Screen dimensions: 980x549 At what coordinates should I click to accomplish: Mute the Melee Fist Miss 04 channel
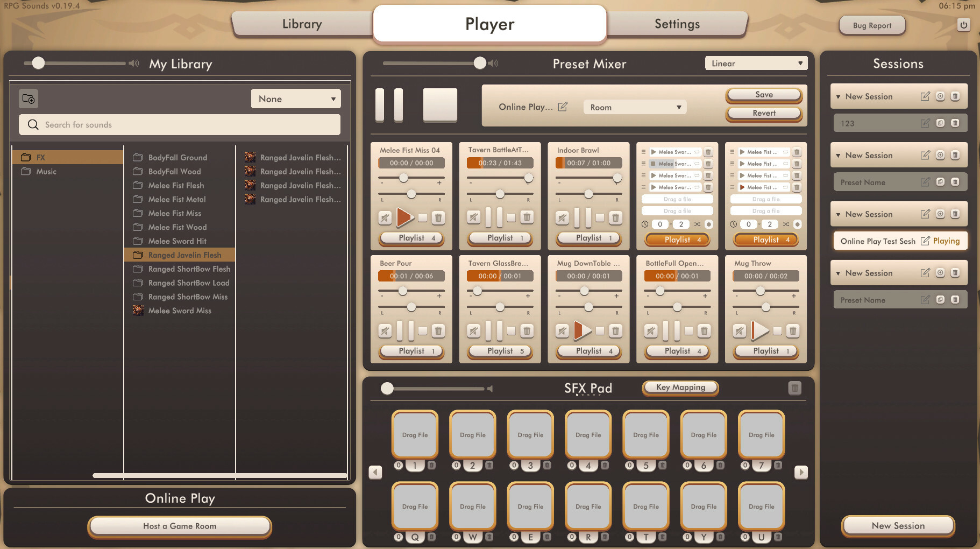pyautogui.click(x=385, y=217)
